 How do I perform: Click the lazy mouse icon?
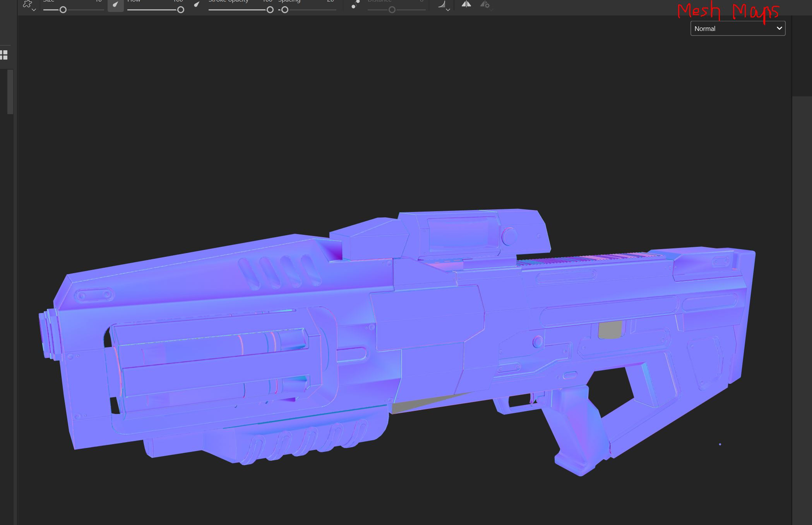[355, 4]
